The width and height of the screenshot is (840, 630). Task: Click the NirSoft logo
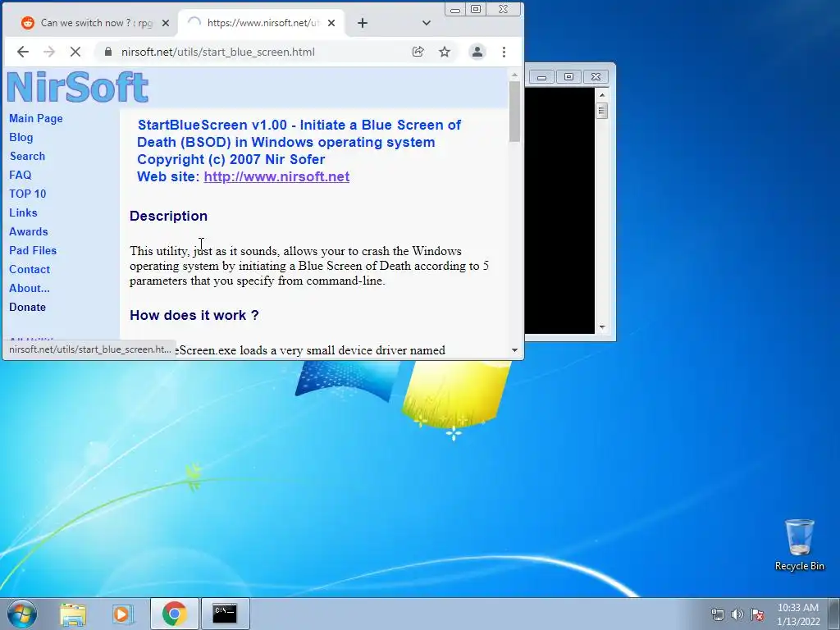coord(78,87)
